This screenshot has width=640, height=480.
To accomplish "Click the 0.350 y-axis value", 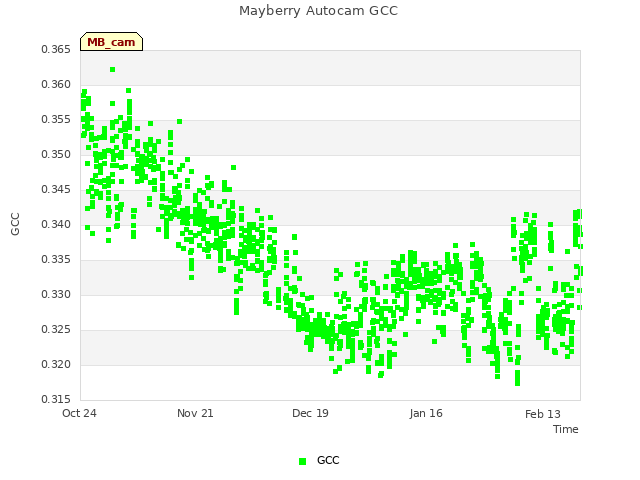I will click(56, 155).
